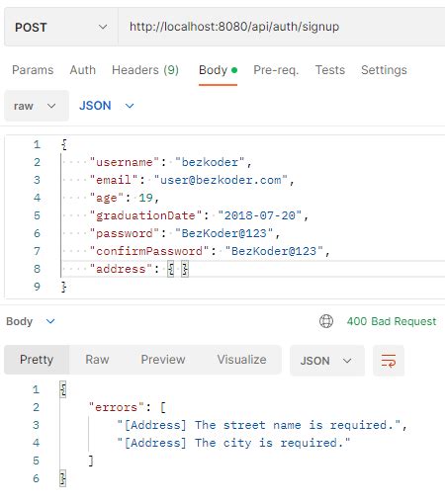Toggle the word wrap icon
Screen dimensions: 445x504
tap(389, 361)
